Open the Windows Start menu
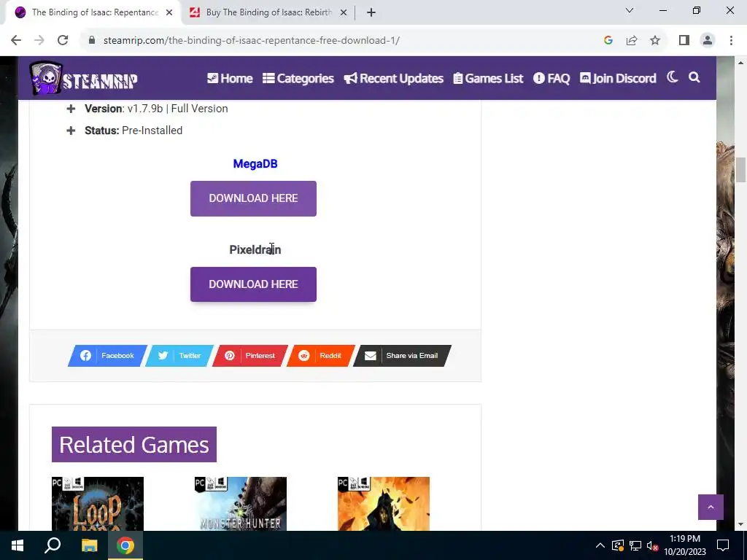The image size is (747, 560). click(x=18, y=545)
